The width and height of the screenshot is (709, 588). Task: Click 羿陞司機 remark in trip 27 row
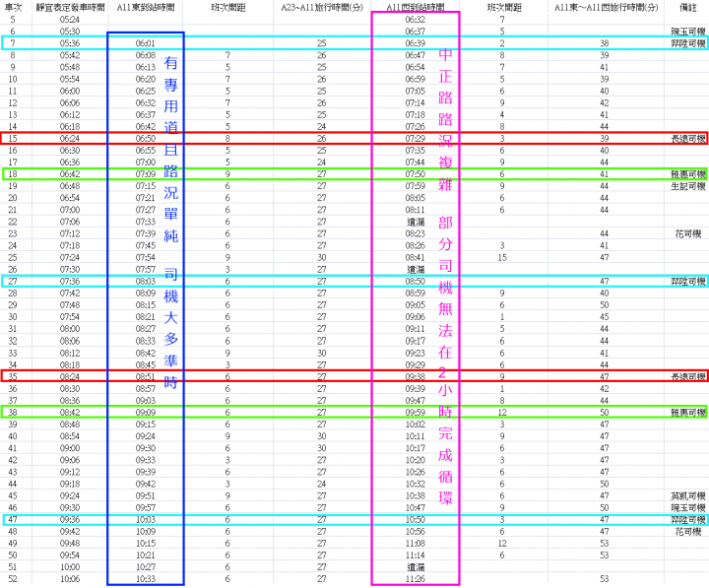(x=687, y=282)
